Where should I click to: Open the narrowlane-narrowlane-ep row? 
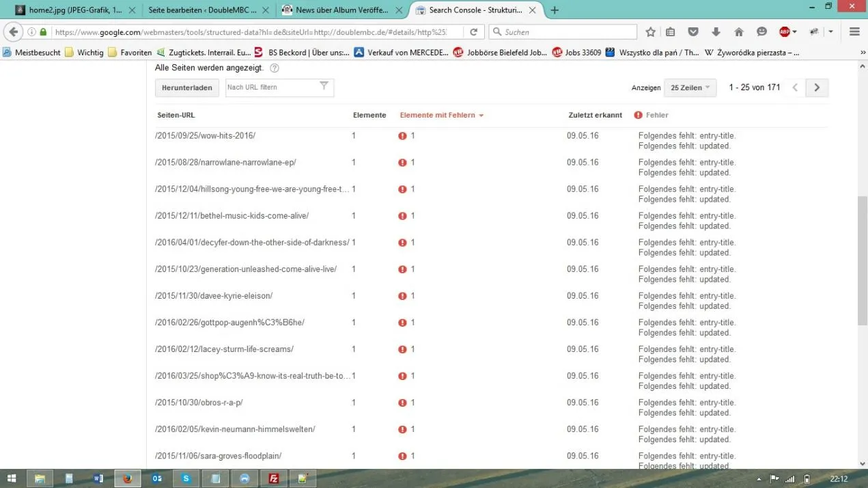click(225, 163)
